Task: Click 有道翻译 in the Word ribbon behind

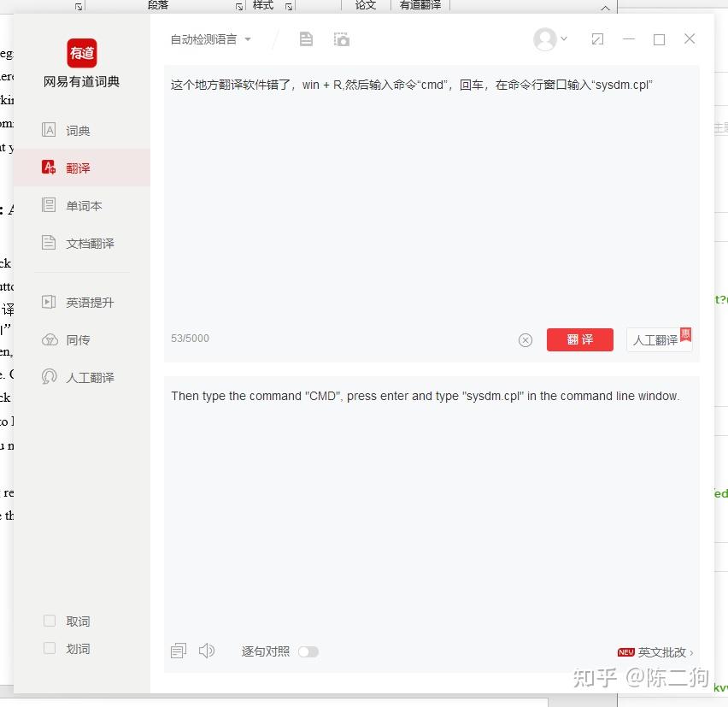Action: click(420, 5)
